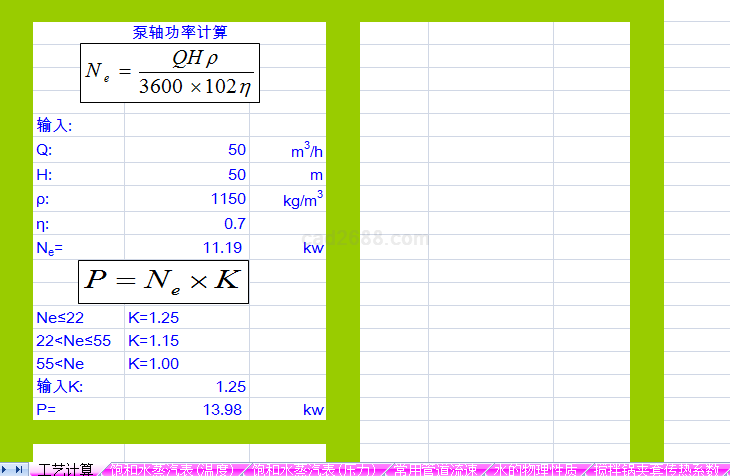Click the 泵轴功率计算 title cell
Image resolution: width=730 pixels, height=476 pixels.
pyautogui.click(x=180, y=32)
